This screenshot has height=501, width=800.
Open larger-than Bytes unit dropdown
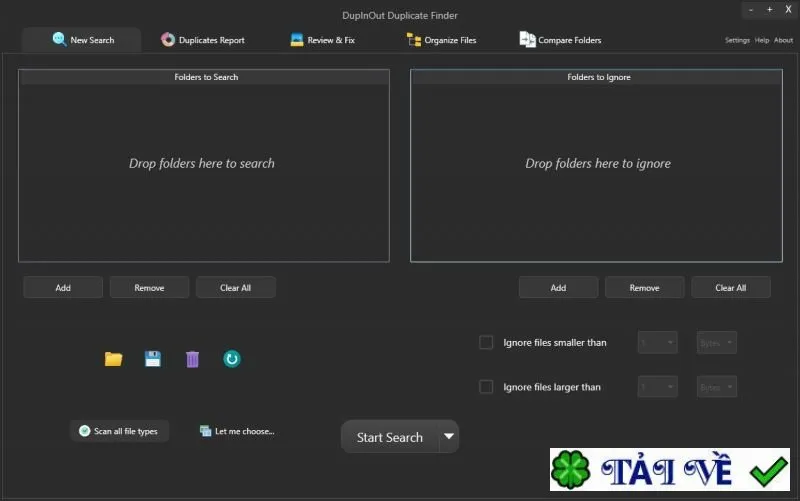tap(717, 387)
